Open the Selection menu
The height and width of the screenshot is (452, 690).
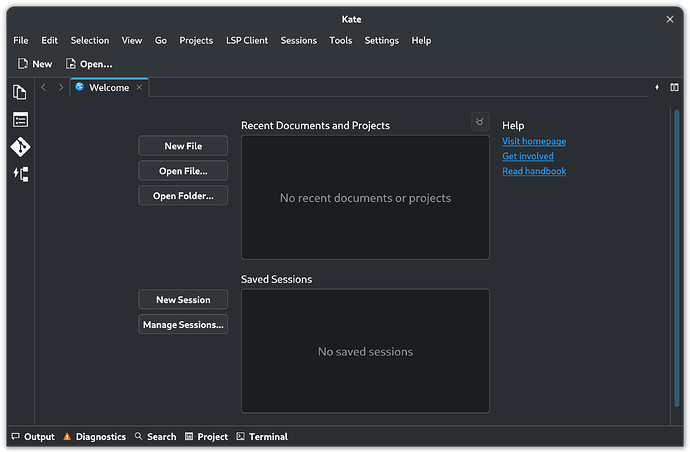pos(90,40)
